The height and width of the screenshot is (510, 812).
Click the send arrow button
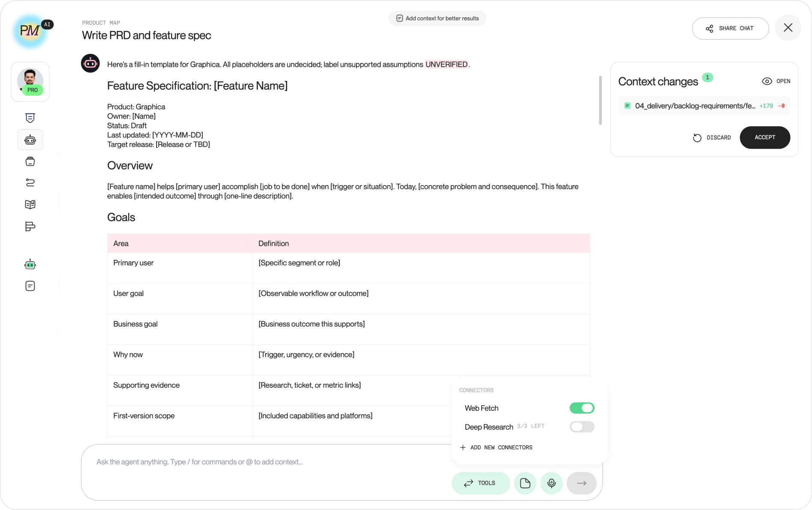581,483
